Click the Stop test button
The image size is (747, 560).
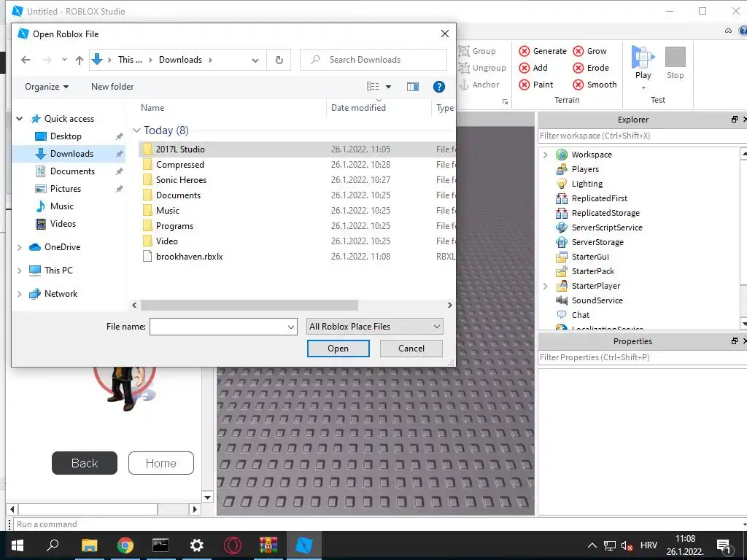[x=675, y=63]
